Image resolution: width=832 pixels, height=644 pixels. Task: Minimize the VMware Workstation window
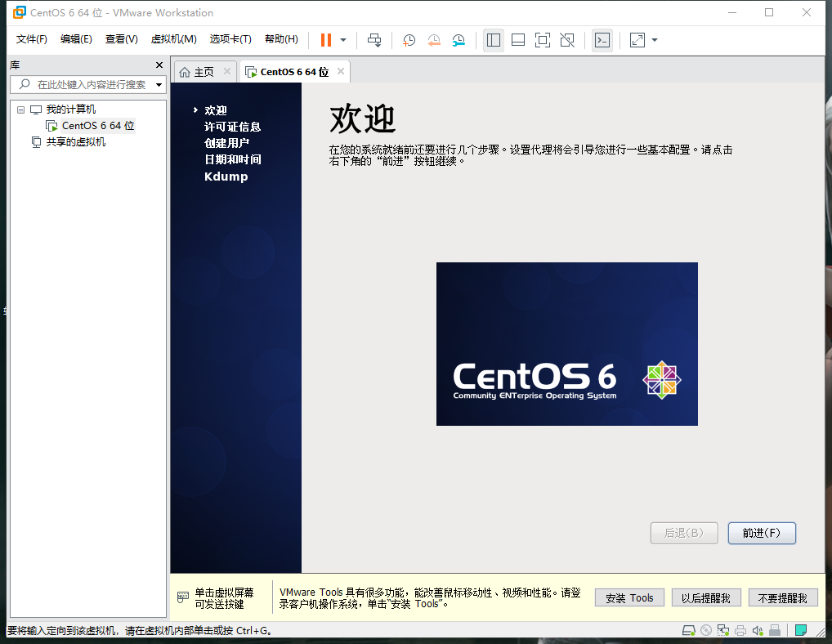click(732, 12)
